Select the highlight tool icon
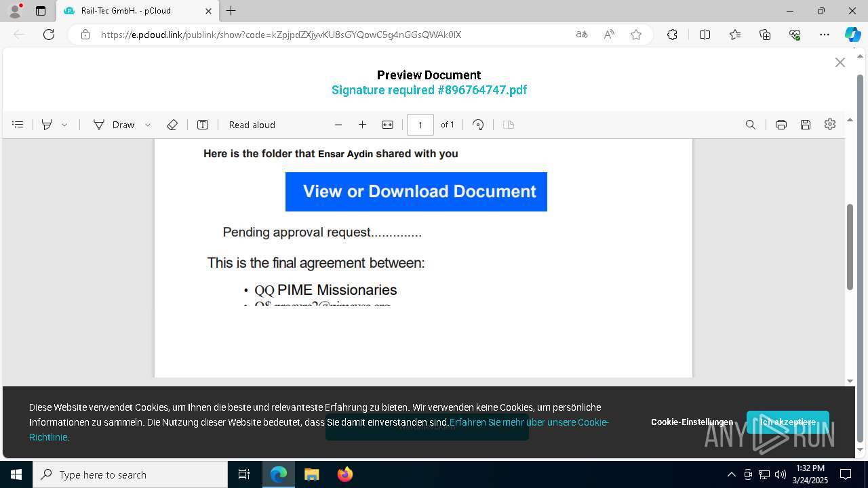Image resolution: width=868 pixels, height=488 pixels. click(47, 125)
